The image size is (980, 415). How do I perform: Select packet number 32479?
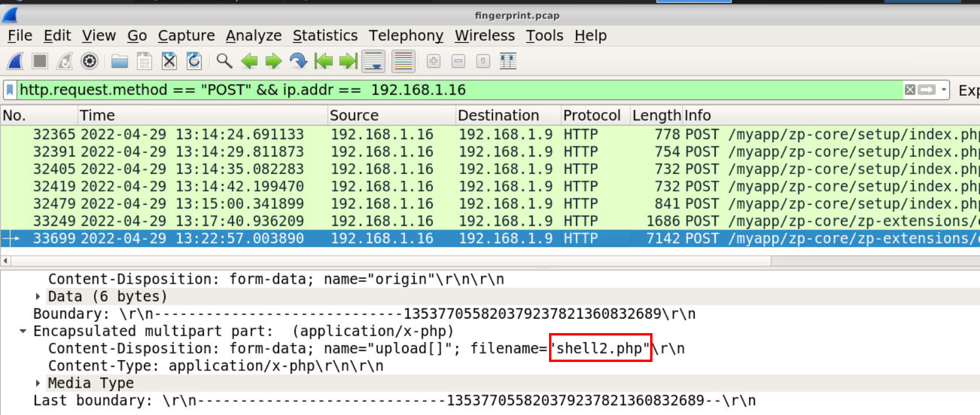point(490,204)
